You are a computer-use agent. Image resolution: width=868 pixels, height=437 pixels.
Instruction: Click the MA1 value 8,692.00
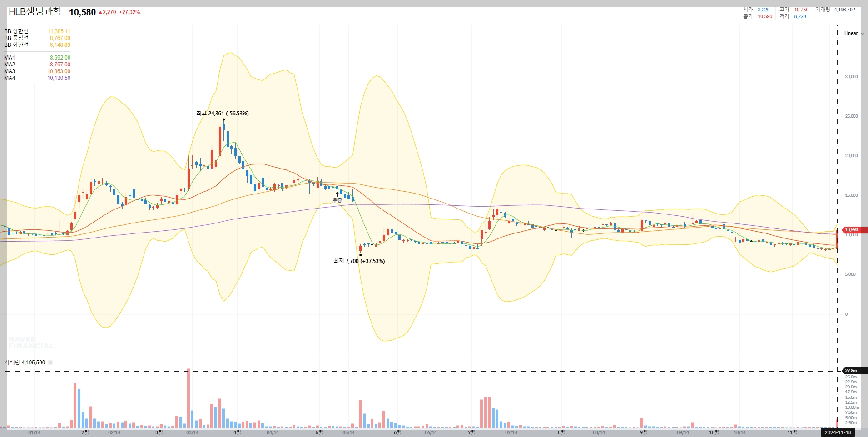click(60, 58)
